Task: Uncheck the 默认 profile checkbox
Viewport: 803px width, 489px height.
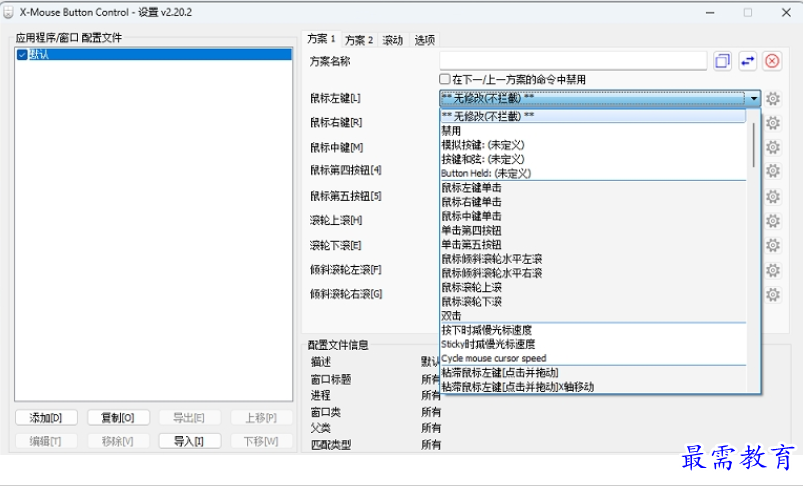Action: tap(22, 54)
